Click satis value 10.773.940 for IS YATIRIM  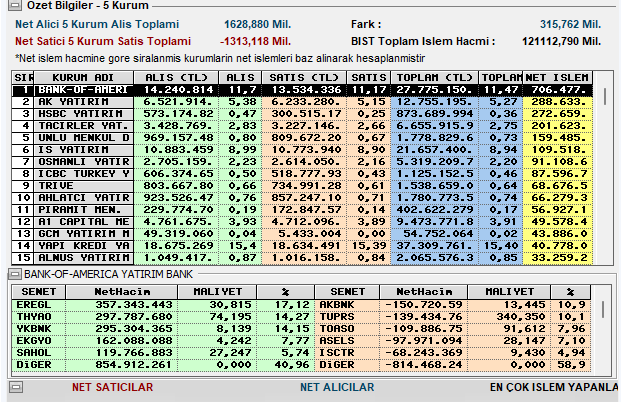[x=304, y=150]
